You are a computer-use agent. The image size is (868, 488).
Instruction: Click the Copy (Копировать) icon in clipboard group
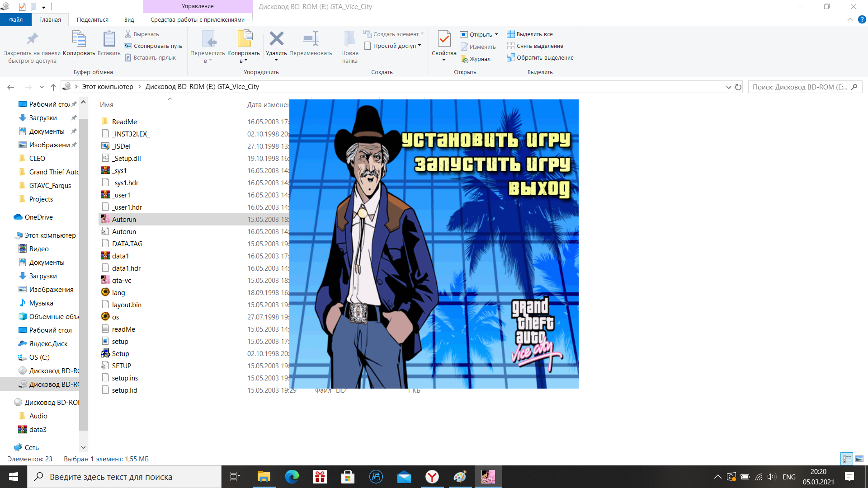click(x=79, y=39)
